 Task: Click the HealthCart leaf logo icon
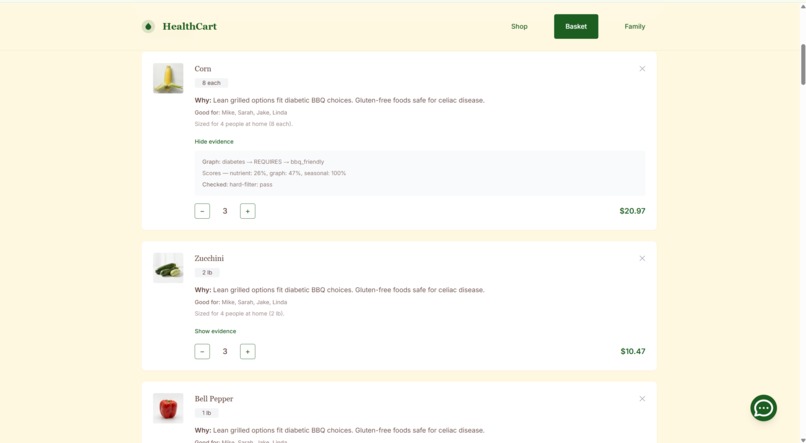tap(148, 26)
